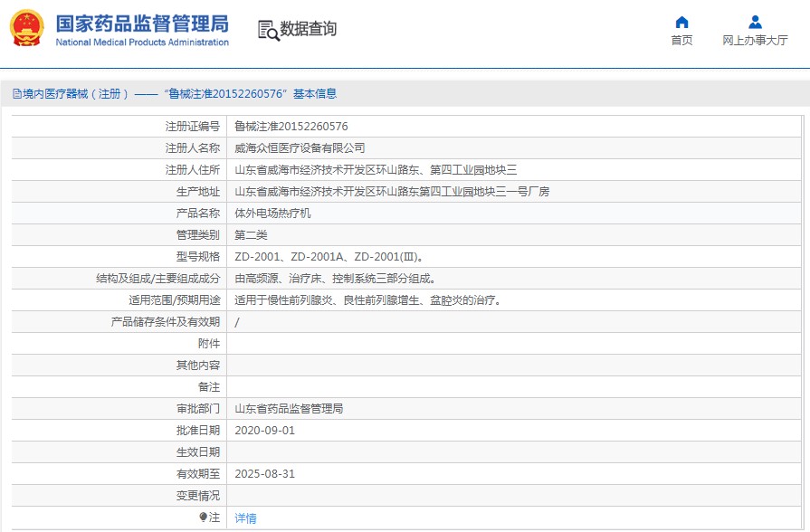Image resolution: width=810 pixels, height=532 pixels.
Task: Click the 首页 text link
Action: pyautogui.click(x=681, y=41)
